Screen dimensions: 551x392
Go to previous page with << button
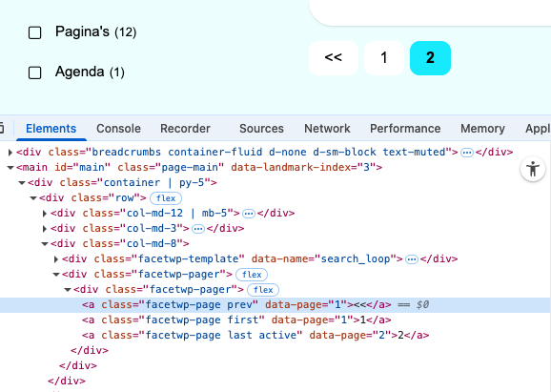334,58
